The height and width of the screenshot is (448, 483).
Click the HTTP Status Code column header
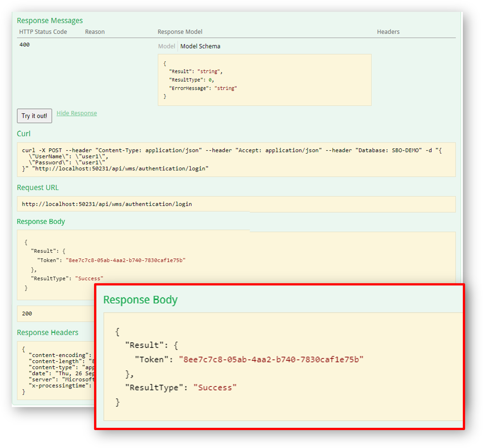pos(43,32)
